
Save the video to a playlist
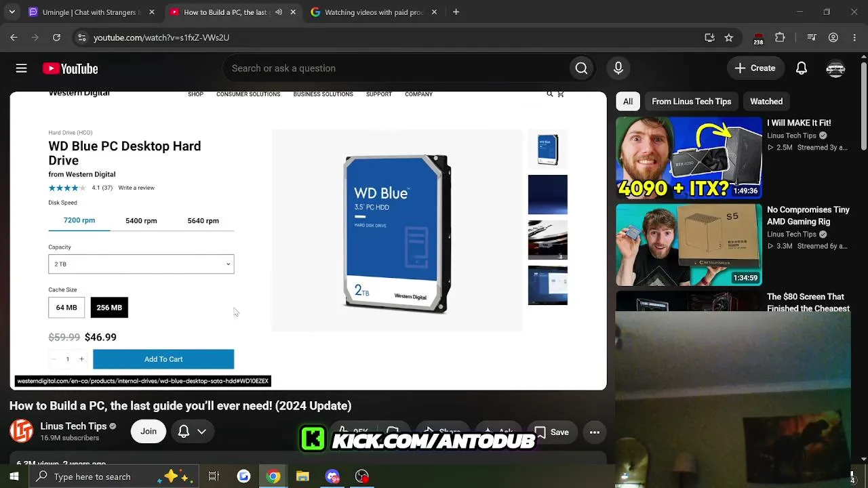[x=551, y=432]
